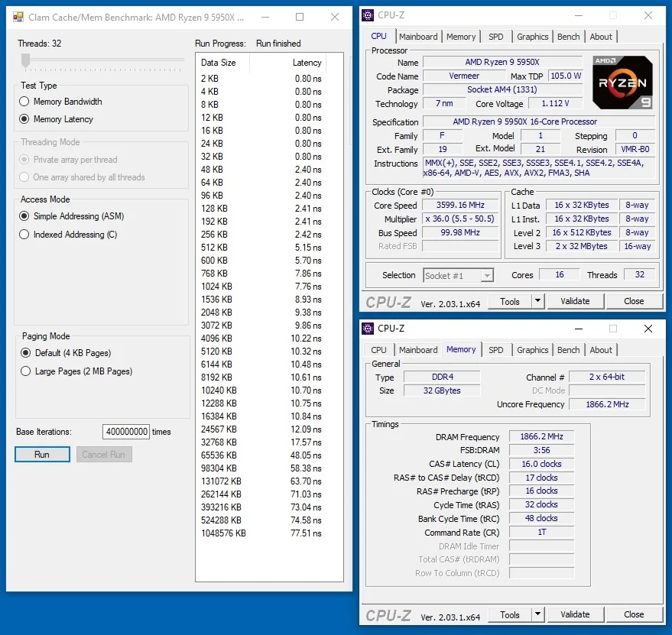Maximize the Clam benchmark window
This screenshot has height=635, width=672.
coord(300,17)
